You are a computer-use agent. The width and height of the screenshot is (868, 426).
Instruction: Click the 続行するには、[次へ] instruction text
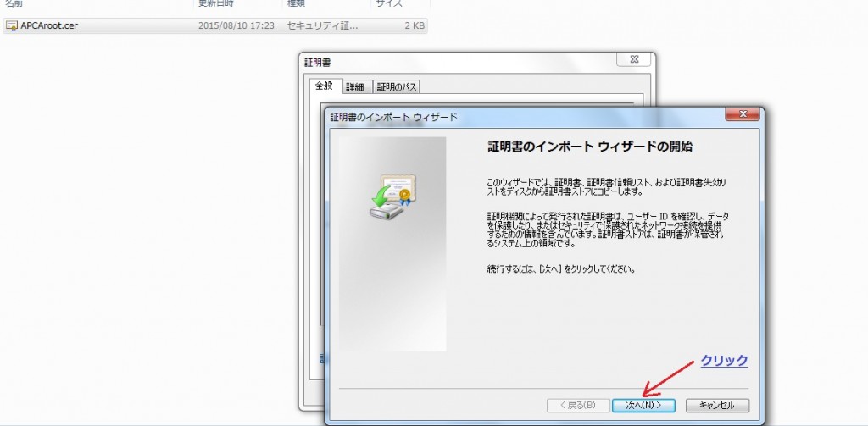[x=561, y=269]
